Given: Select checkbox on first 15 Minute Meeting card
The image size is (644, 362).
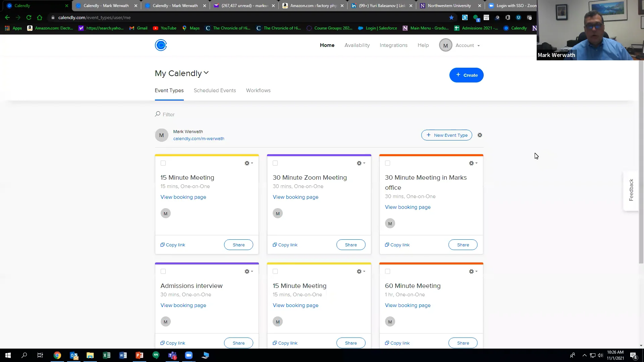Looking at the screenshot, I should [x=163, y=163].
